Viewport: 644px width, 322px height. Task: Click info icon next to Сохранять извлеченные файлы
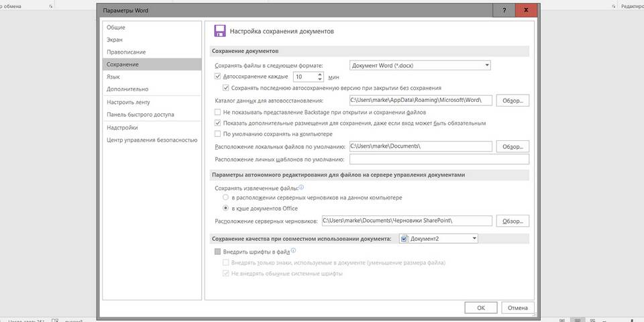click(x=301, y=187)
